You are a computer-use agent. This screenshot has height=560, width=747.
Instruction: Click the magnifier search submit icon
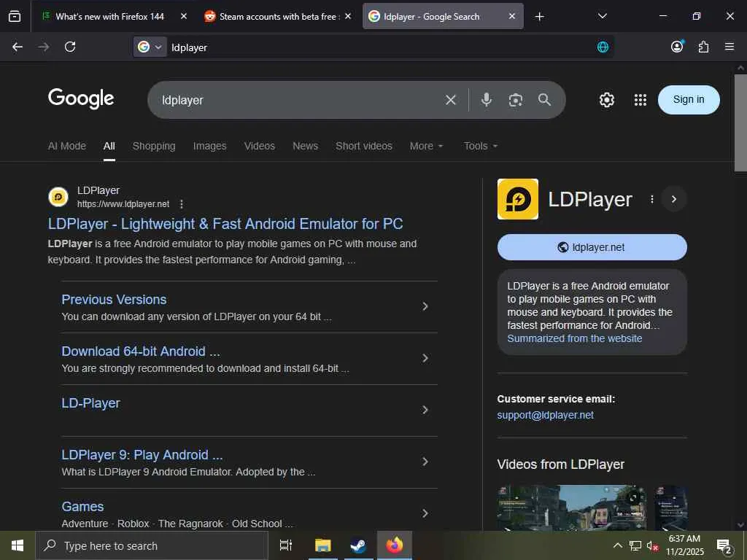point(544,99)
